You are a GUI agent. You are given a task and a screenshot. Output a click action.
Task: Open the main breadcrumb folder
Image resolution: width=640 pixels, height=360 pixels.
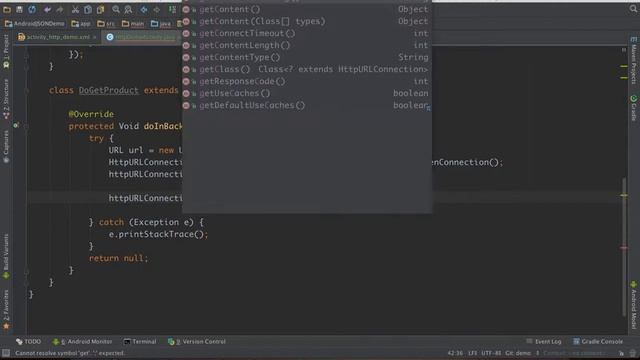tap(133, 24)
